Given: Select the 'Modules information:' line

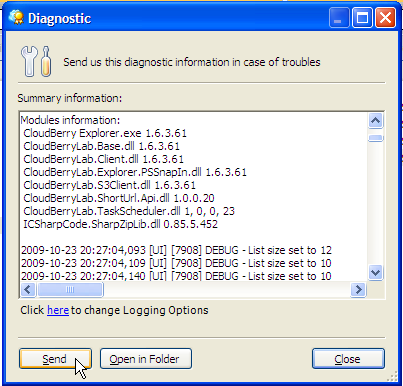Looking at the screenshot, I should click(70, 120).
